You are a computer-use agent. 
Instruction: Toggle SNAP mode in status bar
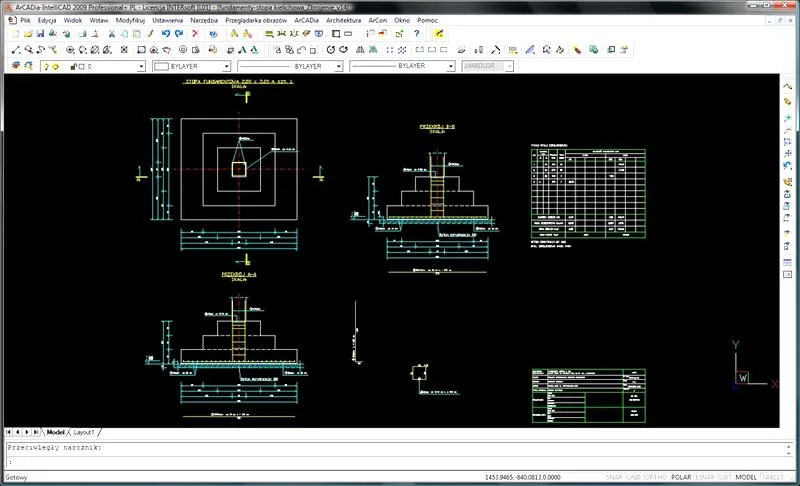614,477
